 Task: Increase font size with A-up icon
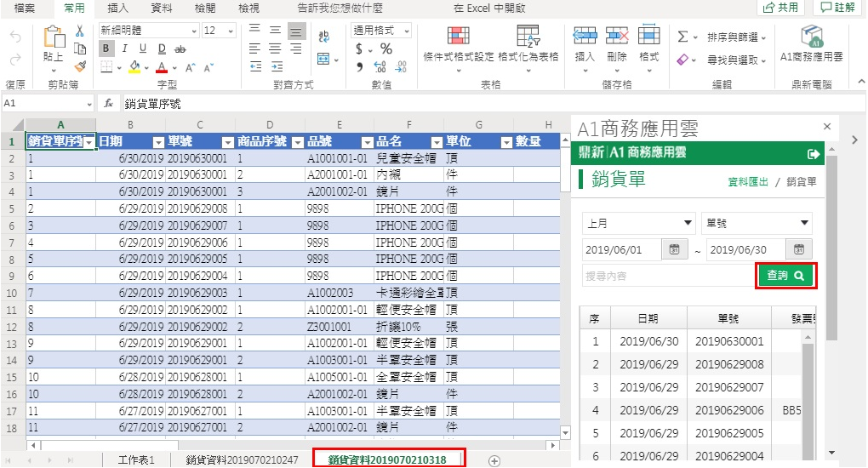pyautogui.click(x=191, y=67)
